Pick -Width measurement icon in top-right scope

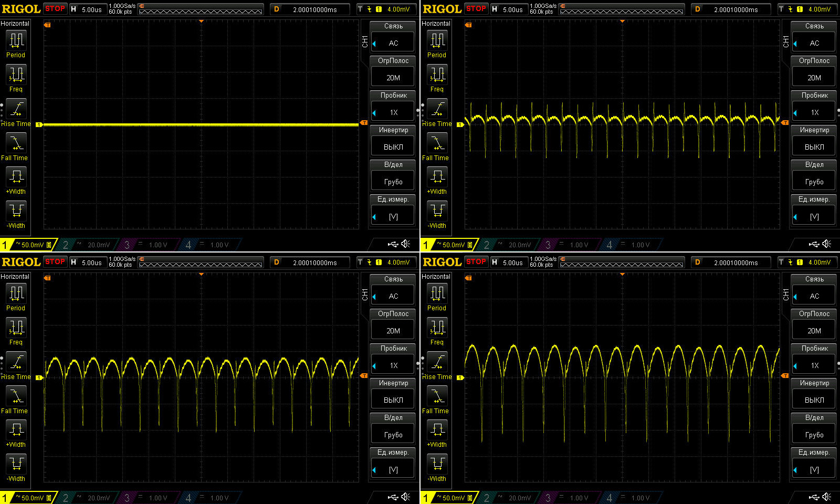coord(437,211)
